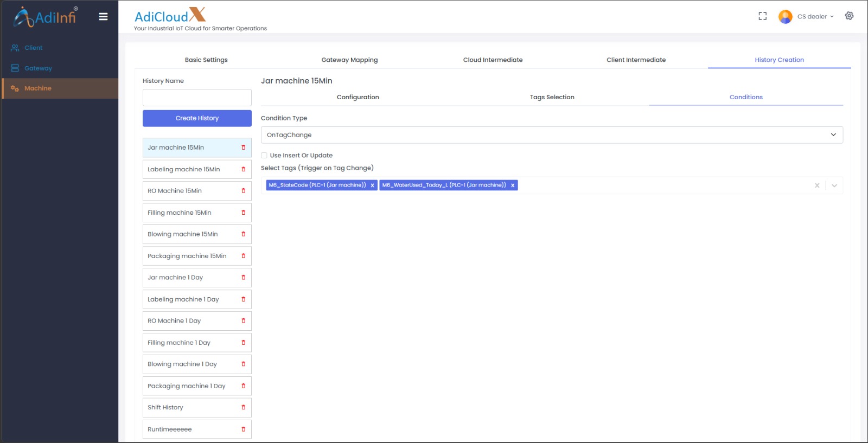Open the Condition Type dropdown
The height and width of the screenshot is (443, 868).
pyautogui.click(x=551, y=135)
